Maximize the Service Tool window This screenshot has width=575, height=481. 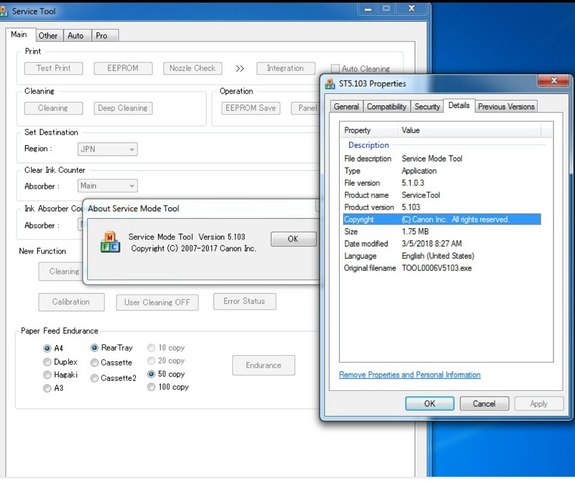pos(386,8)
